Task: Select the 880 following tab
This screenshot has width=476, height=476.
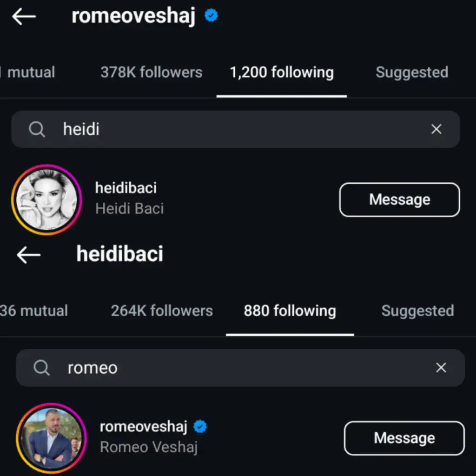Action: [x=290, y=311]
